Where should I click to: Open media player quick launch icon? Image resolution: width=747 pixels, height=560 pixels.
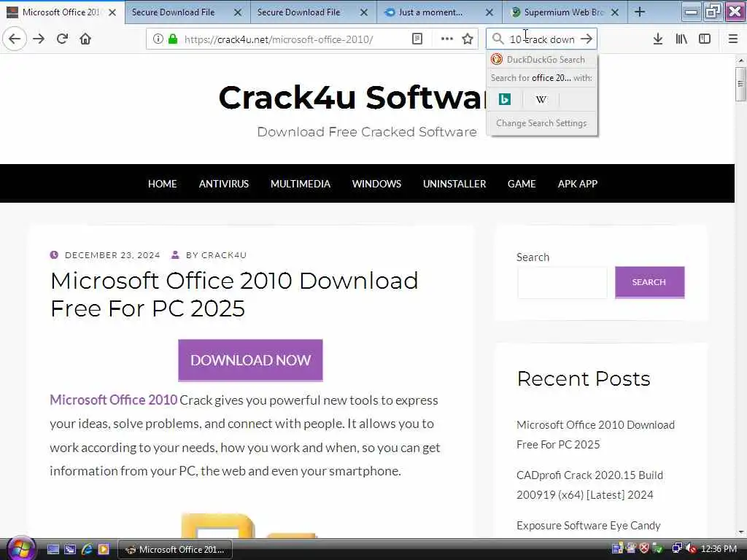pyautogui.click(x=104, y=549)
